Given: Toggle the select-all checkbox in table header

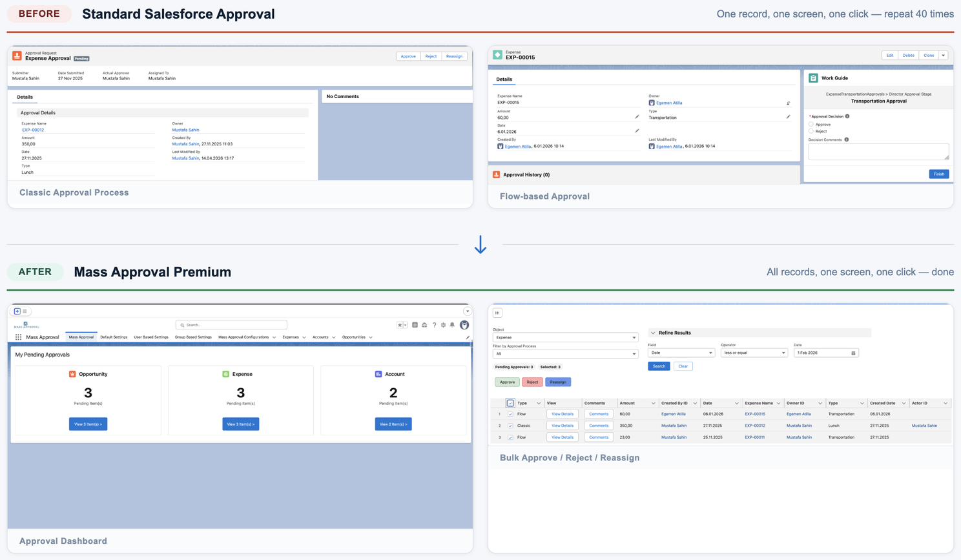Looking at the screenshot, I should pos(510,403).
